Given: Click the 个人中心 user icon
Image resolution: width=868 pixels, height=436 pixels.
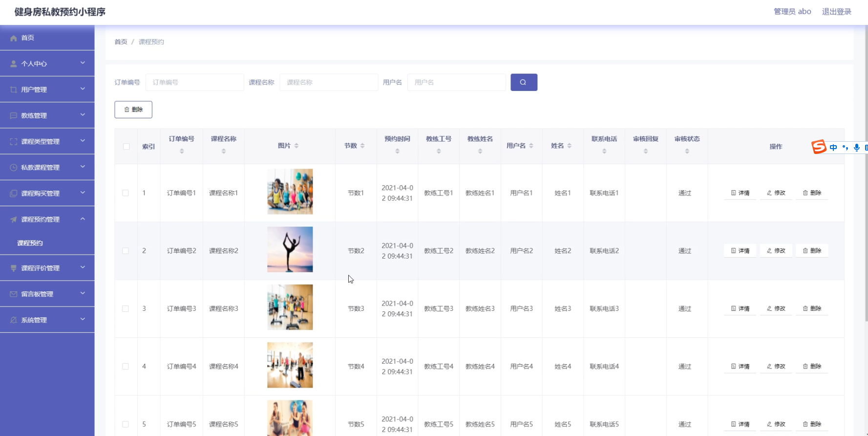Looking at the screenshot, I should point(14,64).
